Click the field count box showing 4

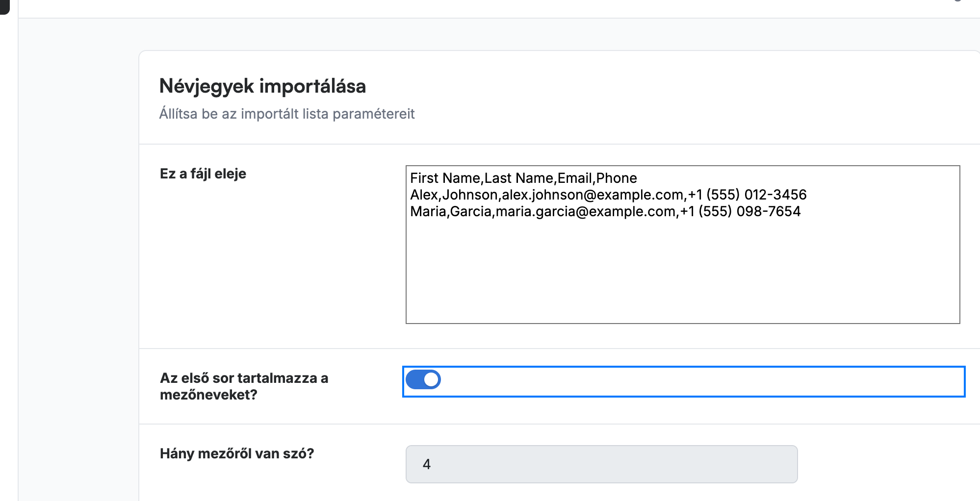click(x=601, y=464)
